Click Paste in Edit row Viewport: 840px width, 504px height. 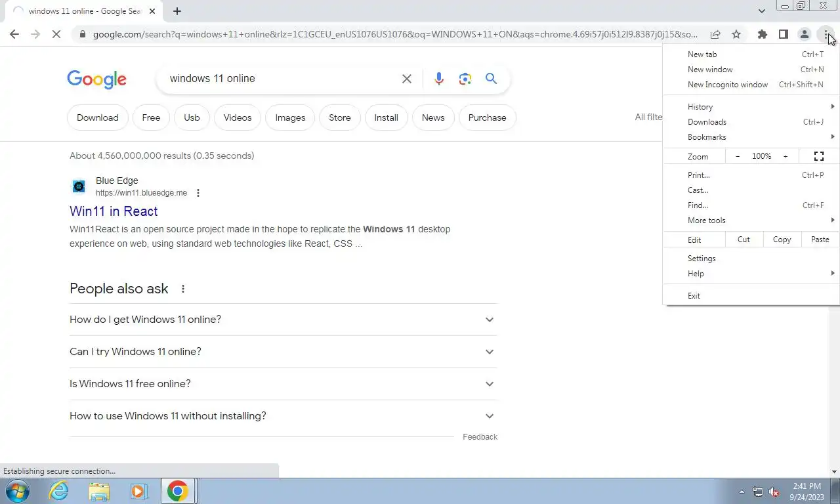(820, 240)
